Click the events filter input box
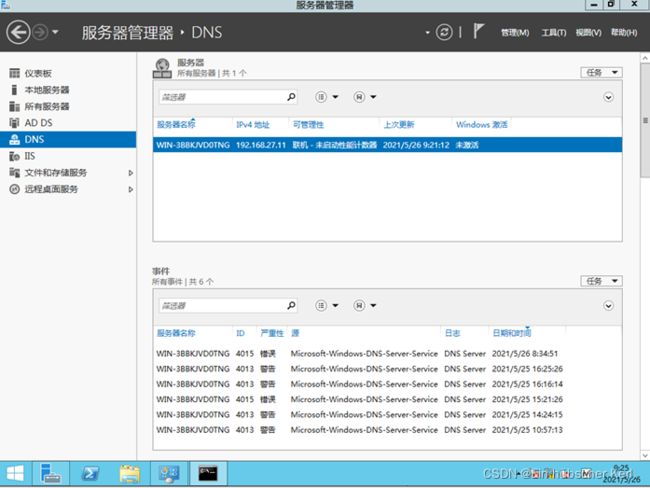650x488 pixels. tap(223, 306)
